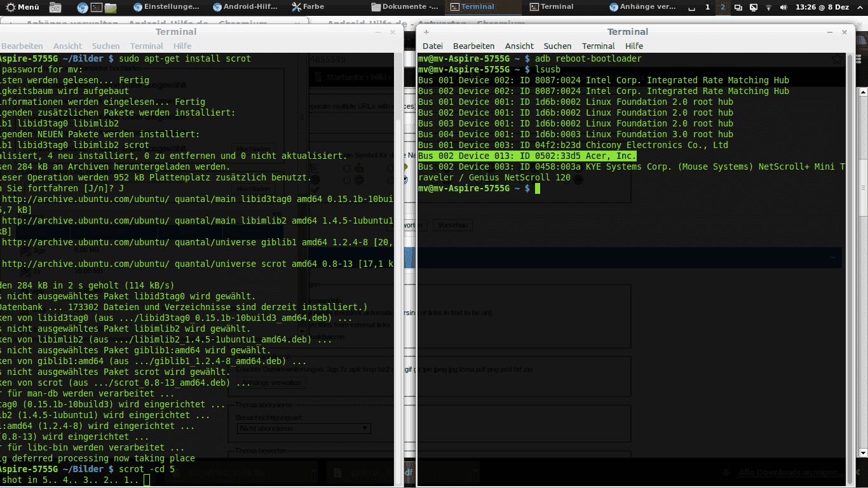Click right Terminal title bar text
868x488 pixels.
pyautogui.click(x=628, y=32)
